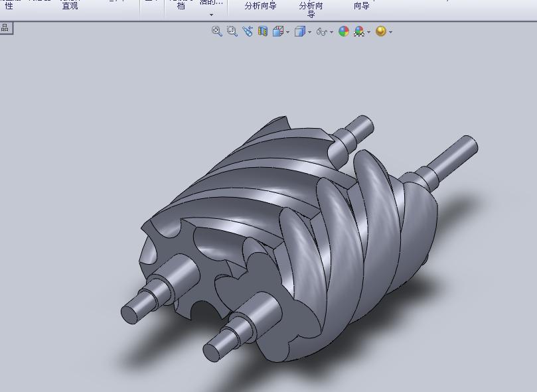Screen dimensions: 537x392
Task: Return to the Previous View
Action: coord(248,31)
